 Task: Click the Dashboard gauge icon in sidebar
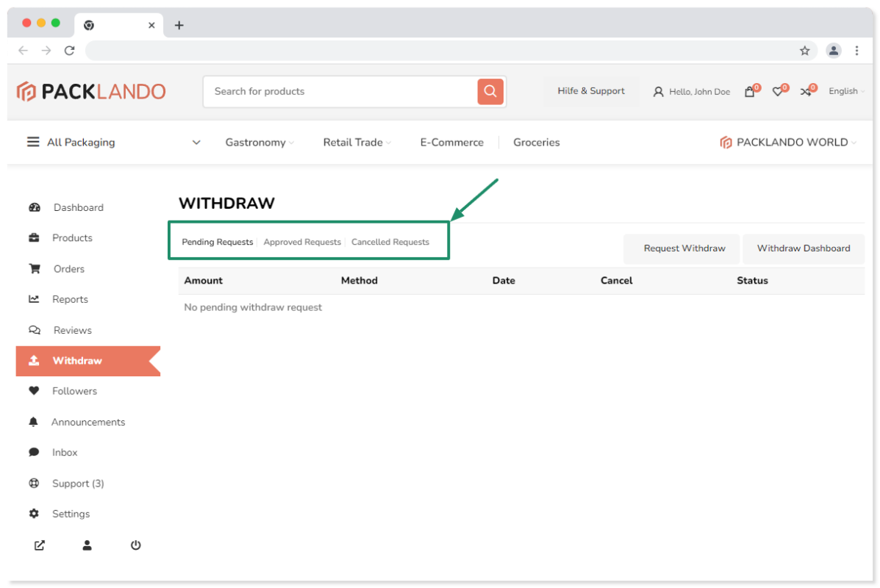click(35, 207)
